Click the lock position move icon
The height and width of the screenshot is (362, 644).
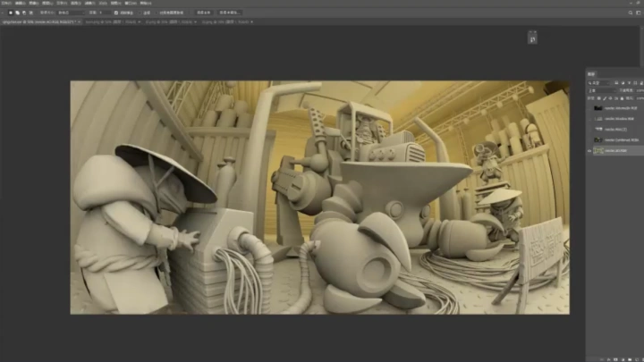click(610, 98)
